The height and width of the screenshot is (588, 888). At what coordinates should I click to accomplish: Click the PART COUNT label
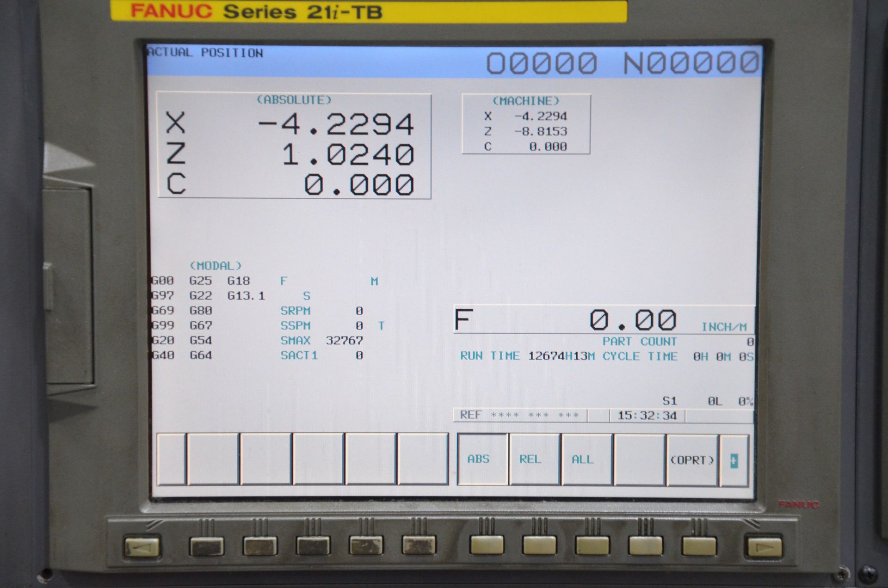[639, 342]
